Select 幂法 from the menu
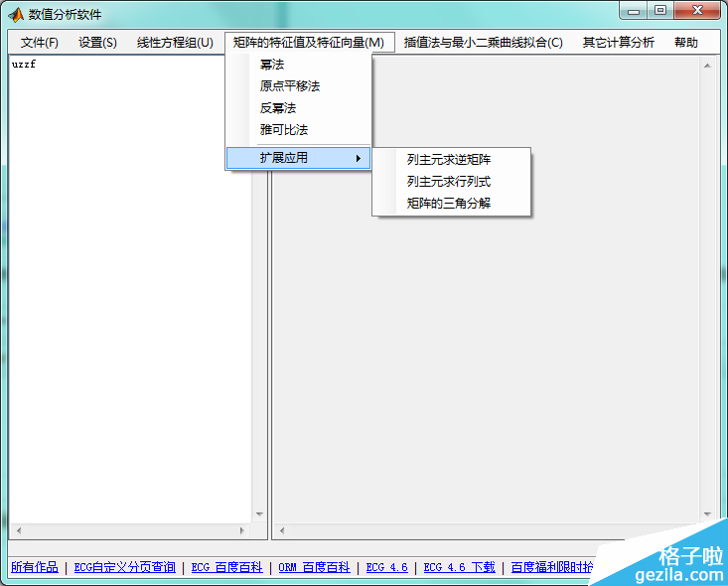728x586 pixels. [271, 65]
